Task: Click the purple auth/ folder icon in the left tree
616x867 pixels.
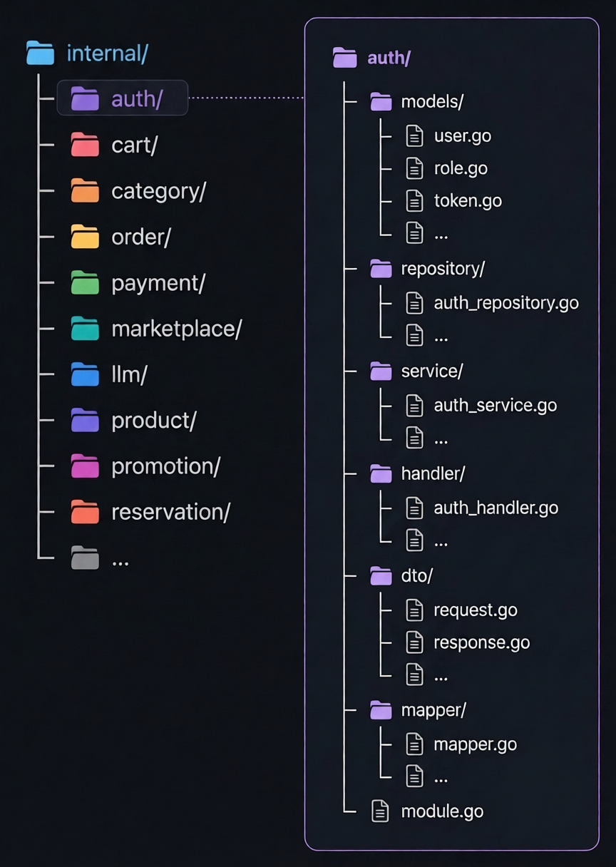Action: point(85,98)
